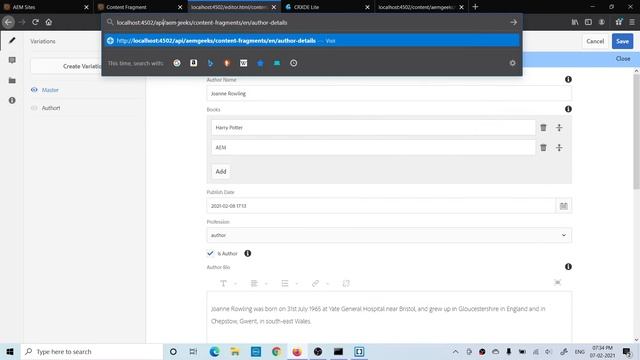Open the associated content folder icon
The image size is (640, 360).
(12, 80)
